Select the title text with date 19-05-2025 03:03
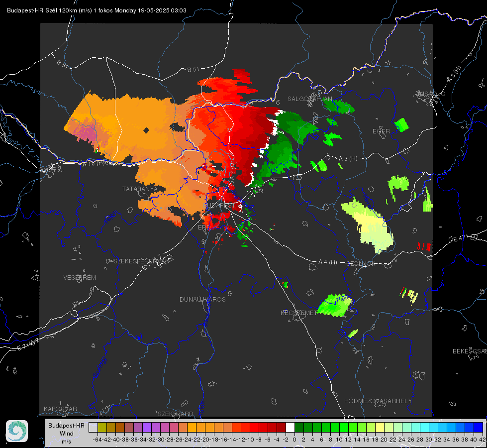Image resolution: width=487 pixels, height=448 pixels. pos(97,10)
